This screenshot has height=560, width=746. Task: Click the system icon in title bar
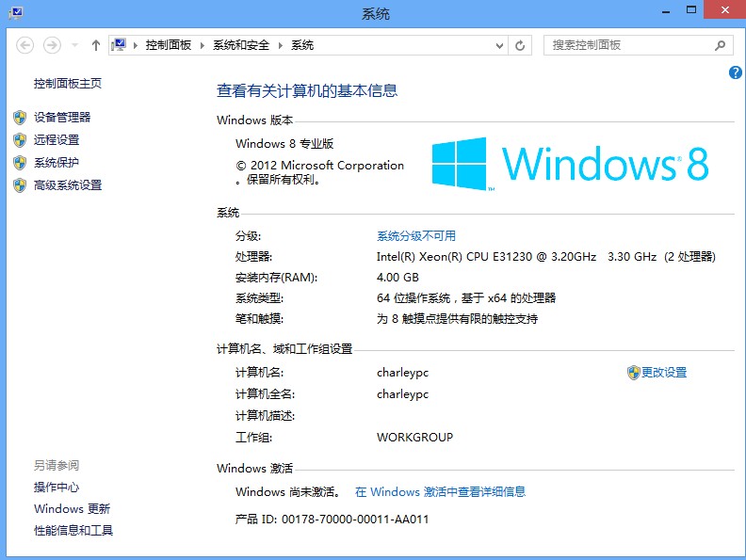pyautogui.click(x=16, y=13)
